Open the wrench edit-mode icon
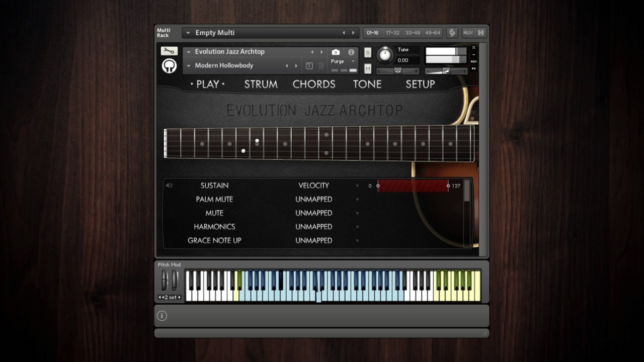644x362 pixels. pyautogui.click(x=169, y=51)
